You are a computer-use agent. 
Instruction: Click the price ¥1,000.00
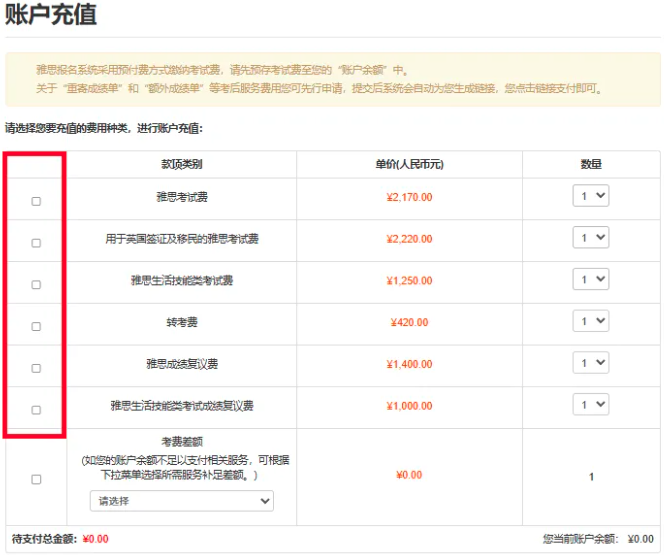409,406
